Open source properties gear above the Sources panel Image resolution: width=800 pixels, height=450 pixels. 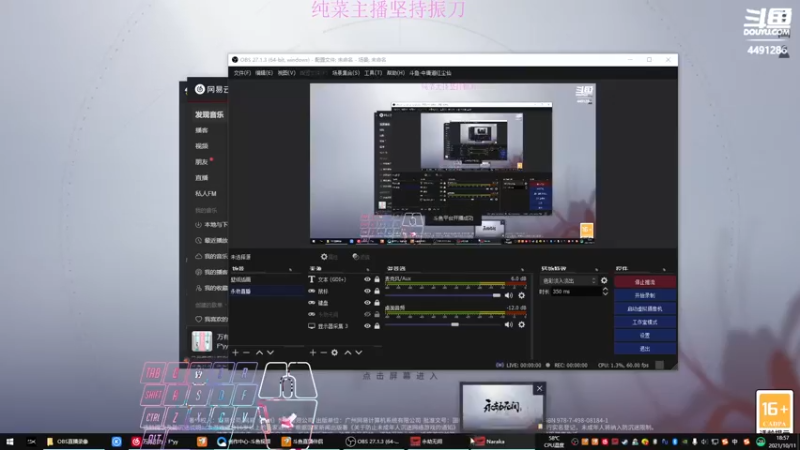click(x=324, y=257)
